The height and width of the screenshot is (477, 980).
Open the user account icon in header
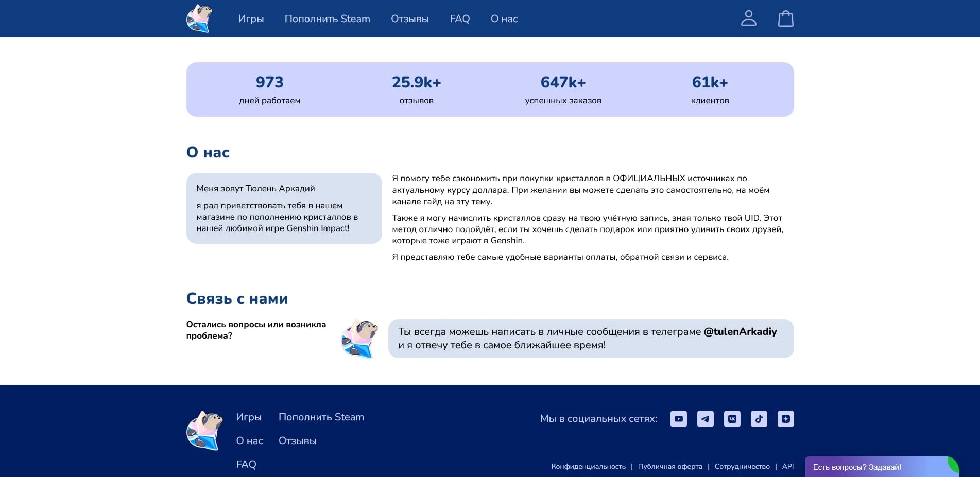point(749,18)
